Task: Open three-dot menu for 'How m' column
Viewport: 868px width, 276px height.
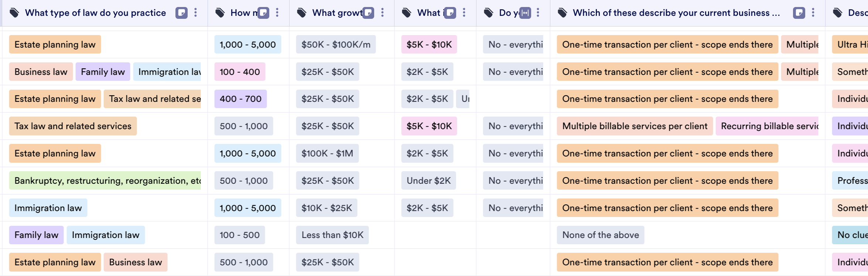Action: 277,13
